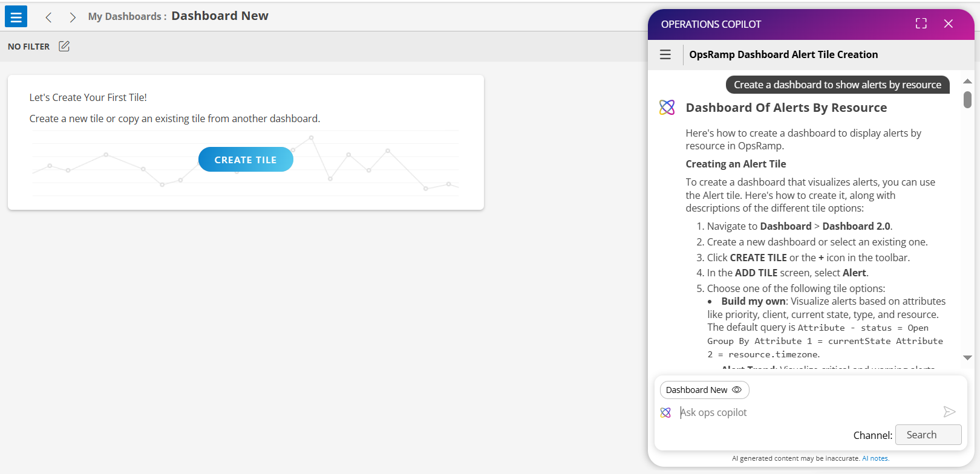Open the AI notes link

875,458
